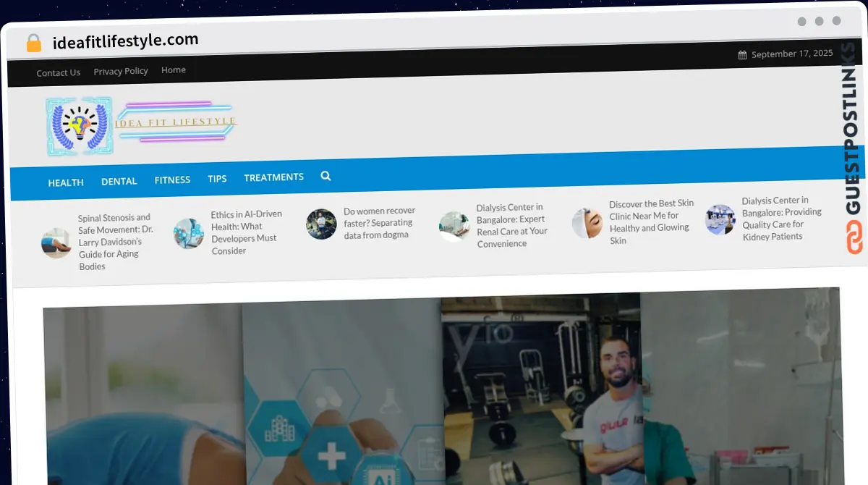Click the padlock icon beside the URL
868x485 pixels.
coord(34,43)
